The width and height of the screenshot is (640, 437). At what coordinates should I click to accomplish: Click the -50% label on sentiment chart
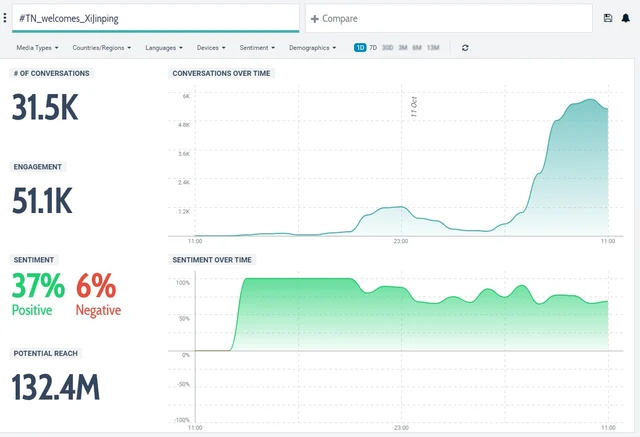pyautogui.click(x=183, y=384)
